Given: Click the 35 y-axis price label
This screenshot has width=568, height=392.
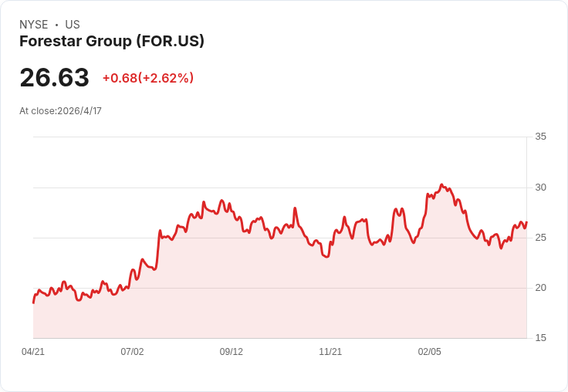Looking at the screenshot, I should click(x=540, y=137).
